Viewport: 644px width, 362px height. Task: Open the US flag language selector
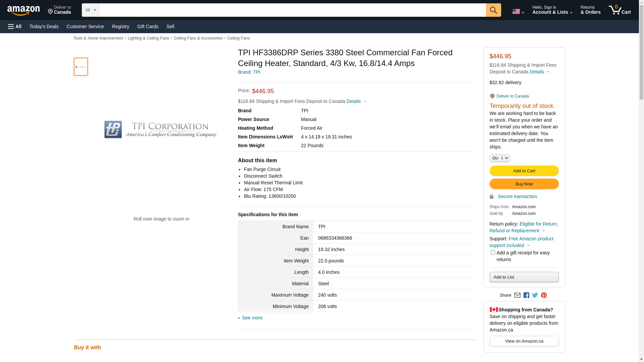(x=518, y=11)
